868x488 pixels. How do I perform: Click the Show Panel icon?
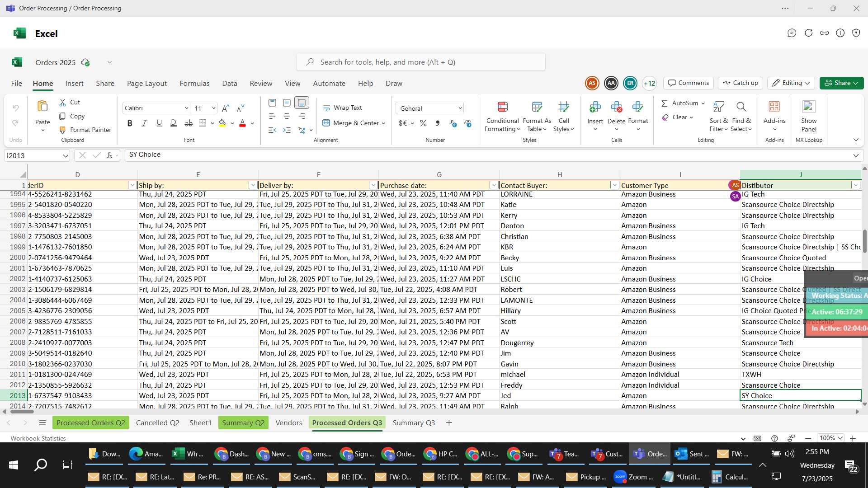[x=809, y=107]
